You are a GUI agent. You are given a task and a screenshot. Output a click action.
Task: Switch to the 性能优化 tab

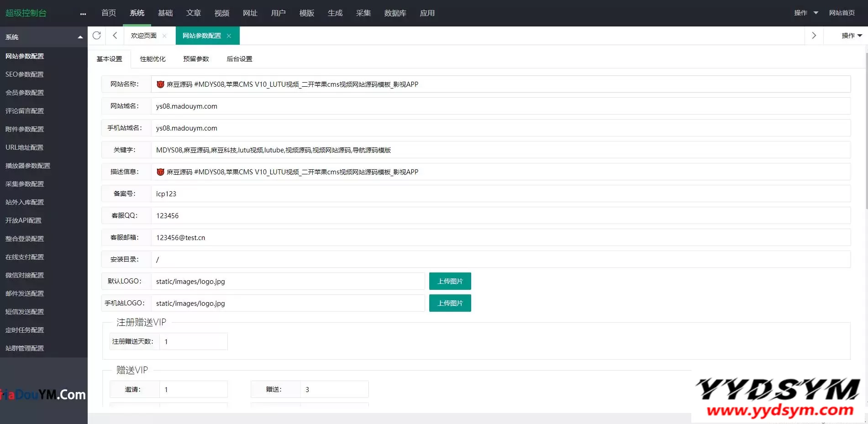pyautogui.click(x=153, y=59)
